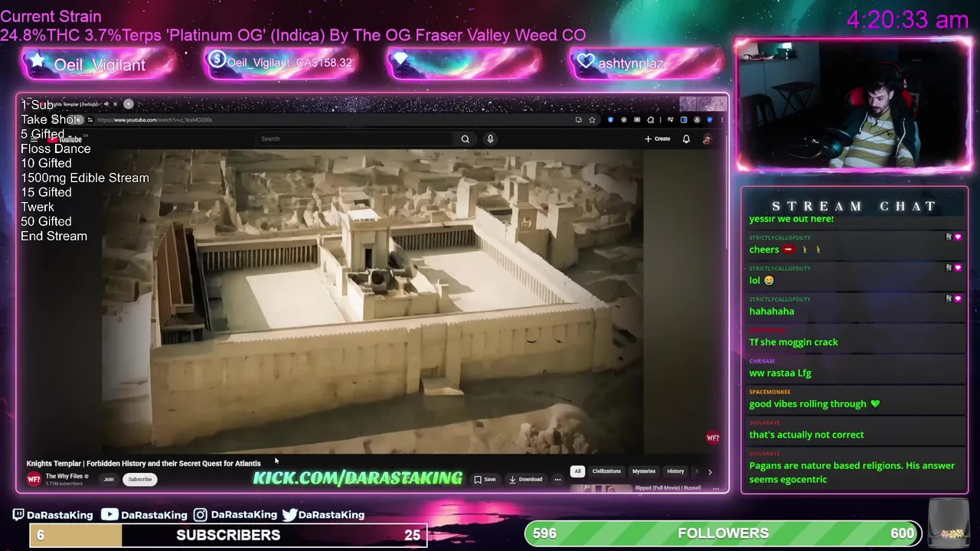Screen dimensions: 980x551
Task: Open The Why Files channel avatar
Action: tap(34, 479)
